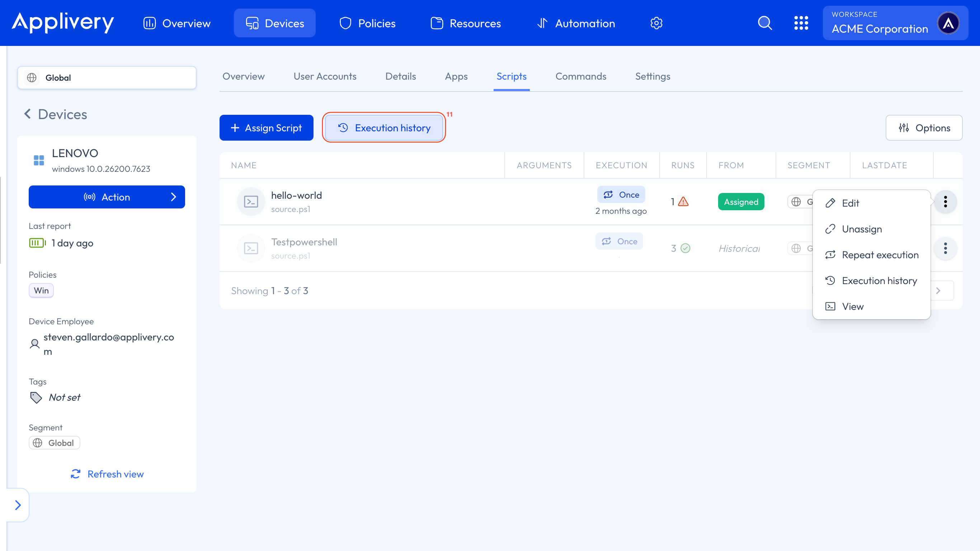Click the Win policy tag

click(x=41, y=290)
